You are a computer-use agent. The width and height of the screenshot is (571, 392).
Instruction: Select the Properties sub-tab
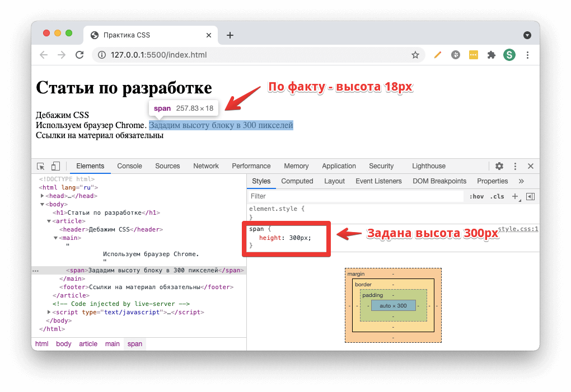tap(492, 181)
